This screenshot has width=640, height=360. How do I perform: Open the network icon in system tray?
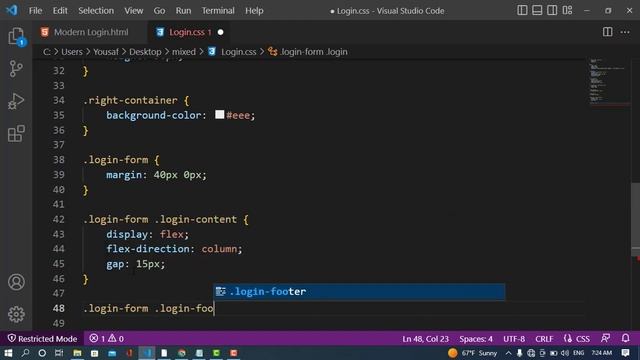pyautogui.click(x=531, y=353)
